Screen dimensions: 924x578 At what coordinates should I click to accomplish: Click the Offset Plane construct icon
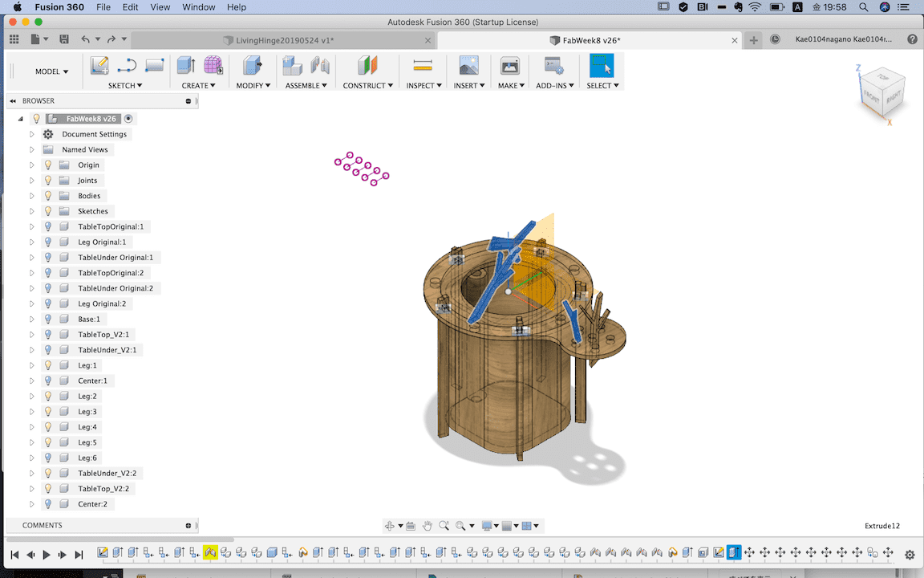click(367, 66)
